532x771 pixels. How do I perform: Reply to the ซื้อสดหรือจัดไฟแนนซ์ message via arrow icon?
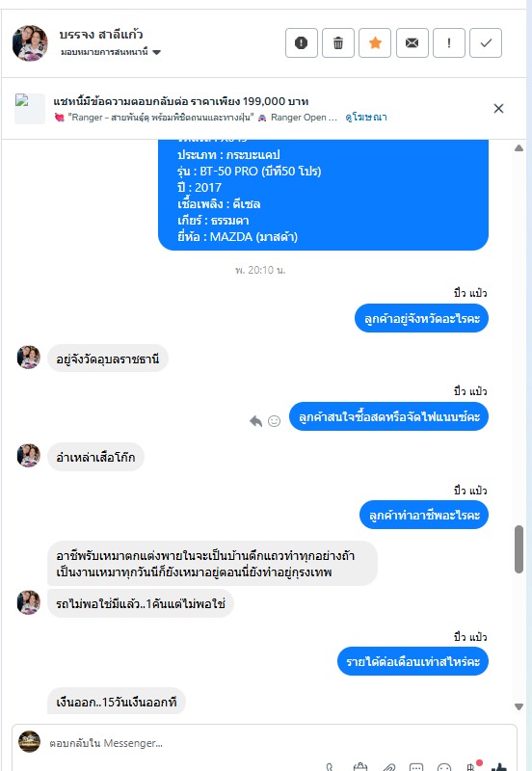click(x=255, y=421)
